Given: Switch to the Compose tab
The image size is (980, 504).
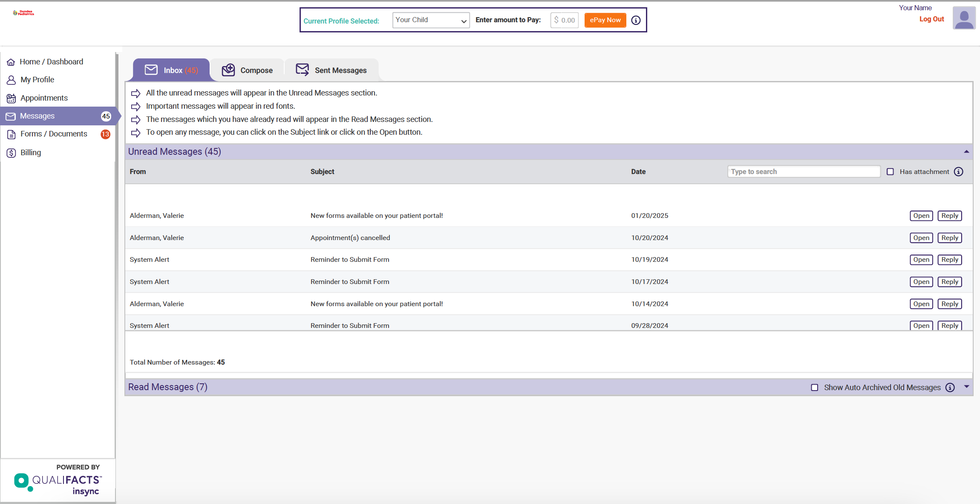Looking at the screenshot, I should (248, 70).
